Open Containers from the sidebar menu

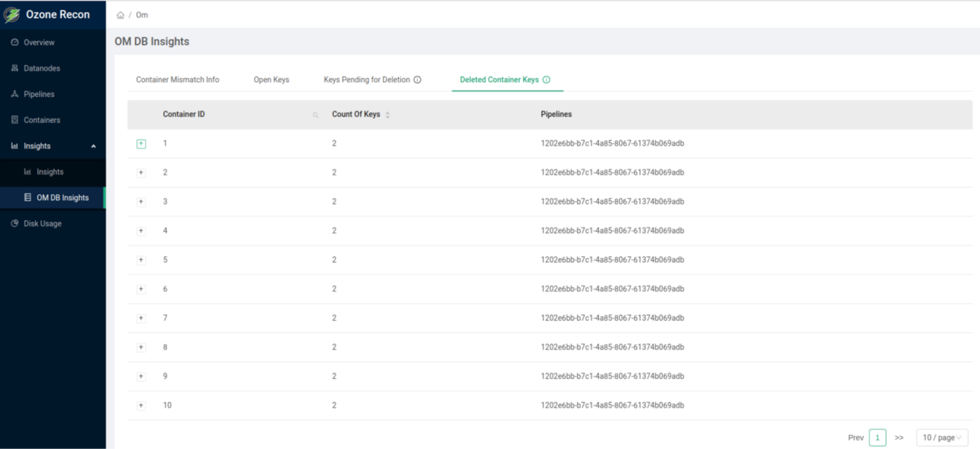pyautogui.click(x=42, y=120)
